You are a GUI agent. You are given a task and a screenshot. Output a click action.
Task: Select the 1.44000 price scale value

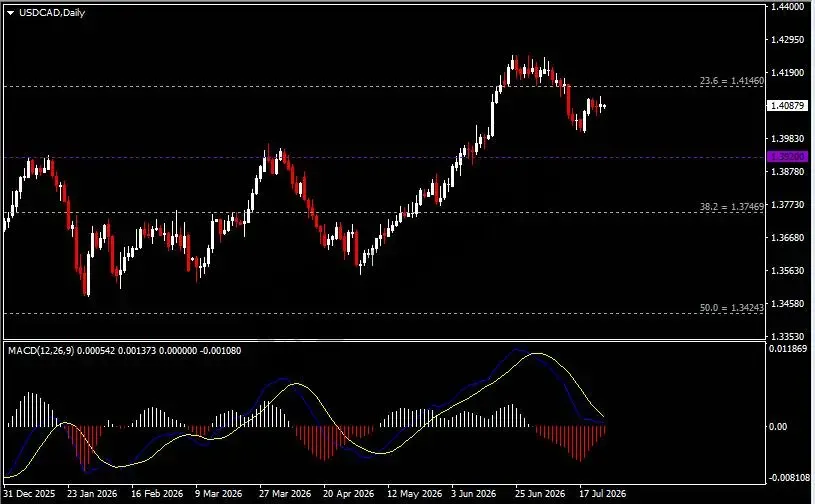(787, 7)
